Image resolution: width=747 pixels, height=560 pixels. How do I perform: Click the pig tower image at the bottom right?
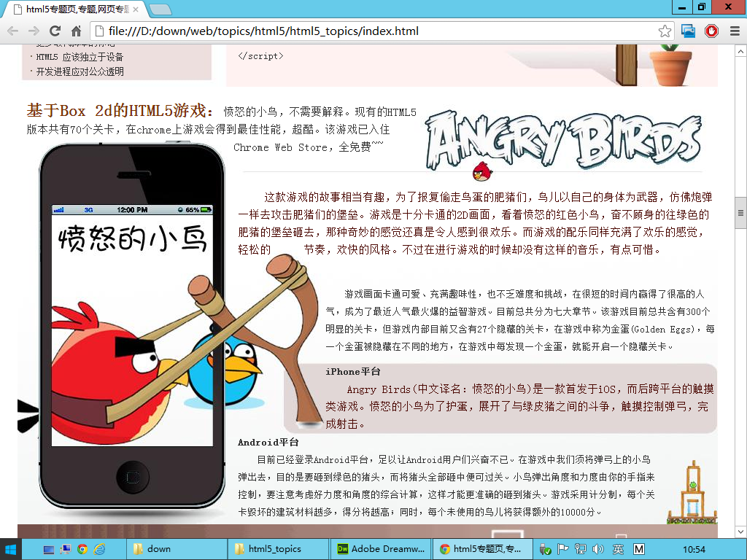tap(693, 493)
